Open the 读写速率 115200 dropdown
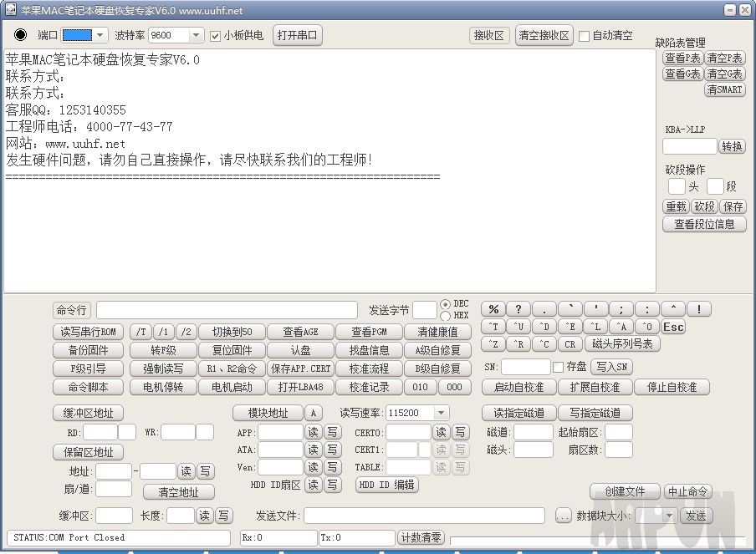The image size is (756, 554). pyautogui.click(x=440, y=413)
